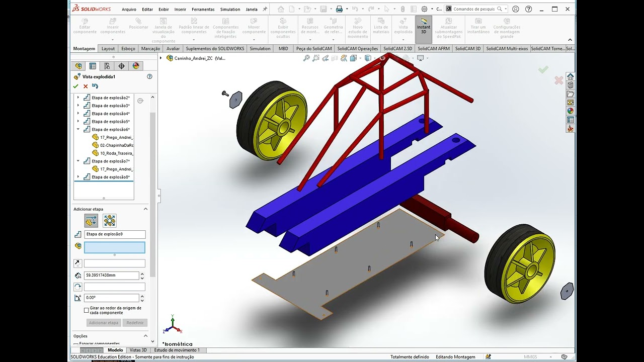Image resolution: width=644 pixels, height=362 pixels.
Task: Collapse the Adicionar etapa section
Action: point(146,209)
